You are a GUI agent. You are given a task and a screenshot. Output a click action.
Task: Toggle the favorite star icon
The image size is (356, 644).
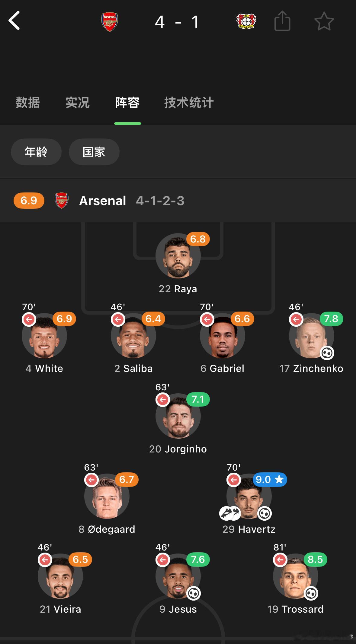(x=324, y=21)
